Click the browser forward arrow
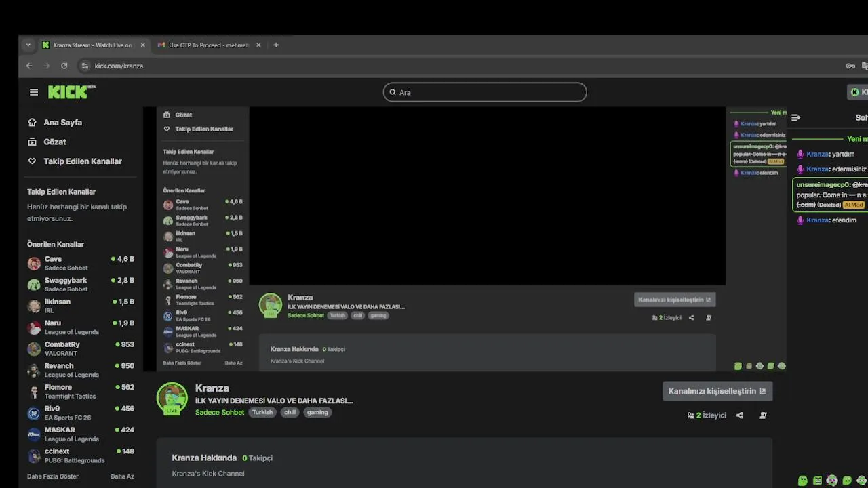868x488 pixels. point(47,66)
